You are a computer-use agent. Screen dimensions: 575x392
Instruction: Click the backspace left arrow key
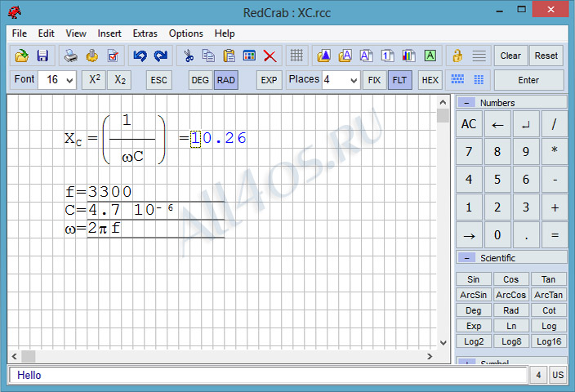tap(497, 124)
